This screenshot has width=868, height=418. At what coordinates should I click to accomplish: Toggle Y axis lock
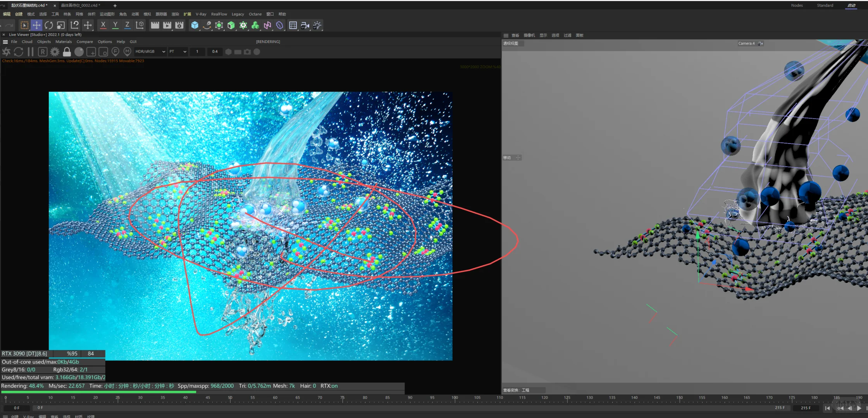click(115, 25)
